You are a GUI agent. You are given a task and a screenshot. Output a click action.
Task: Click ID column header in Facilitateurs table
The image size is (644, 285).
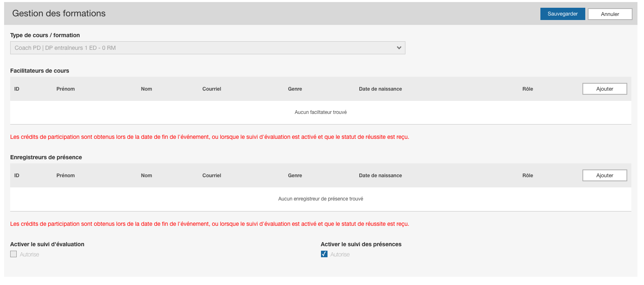[17, 89]
